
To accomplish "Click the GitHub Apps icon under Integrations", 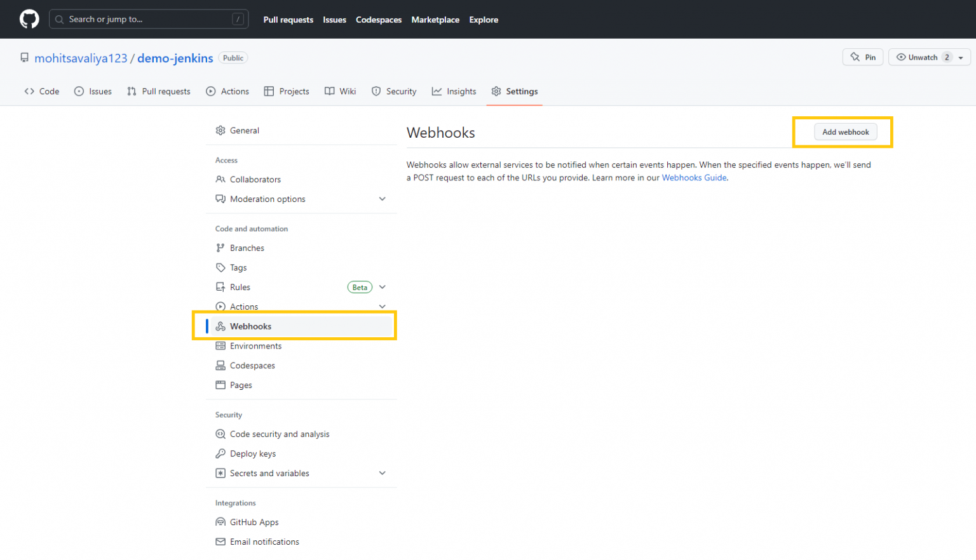I will [220, 521].
